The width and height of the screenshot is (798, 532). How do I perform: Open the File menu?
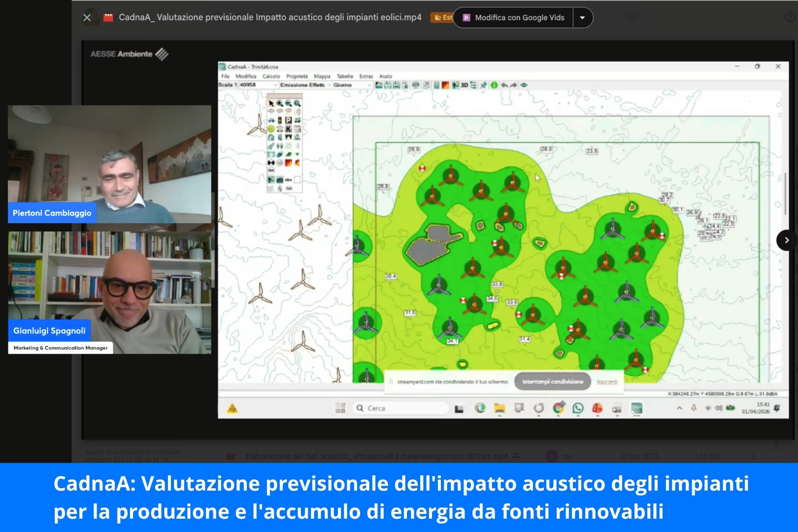click(x=225, y=76)
